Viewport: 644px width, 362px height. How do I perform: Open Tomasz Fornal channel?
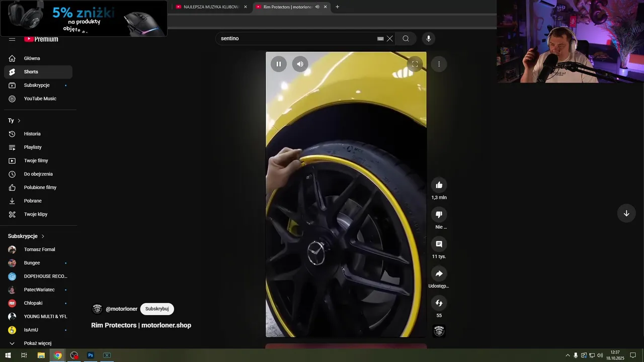[38, 249]
